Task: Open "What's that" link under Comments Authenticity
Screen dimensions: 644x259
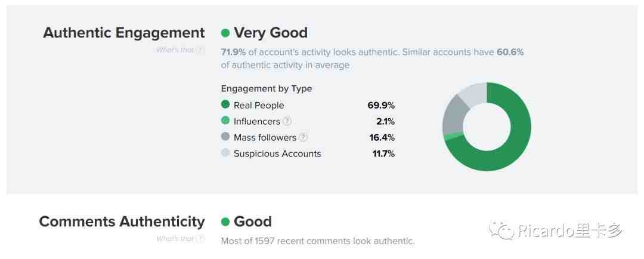Action: coord(175,239)
